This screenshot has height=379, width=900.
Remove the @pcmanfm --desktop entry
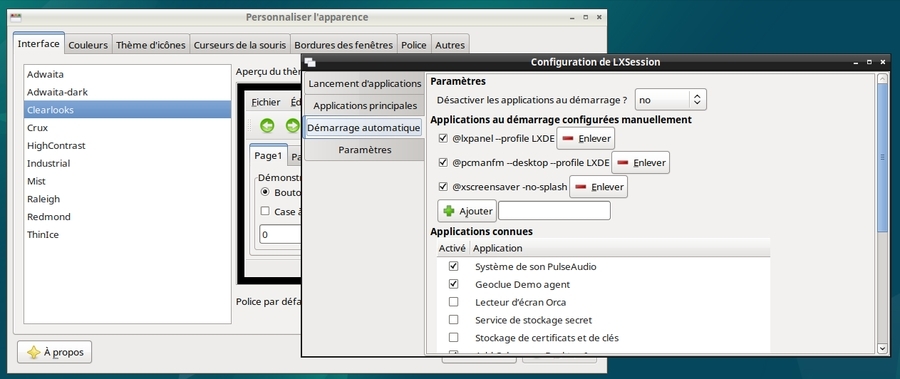(641, 163)
